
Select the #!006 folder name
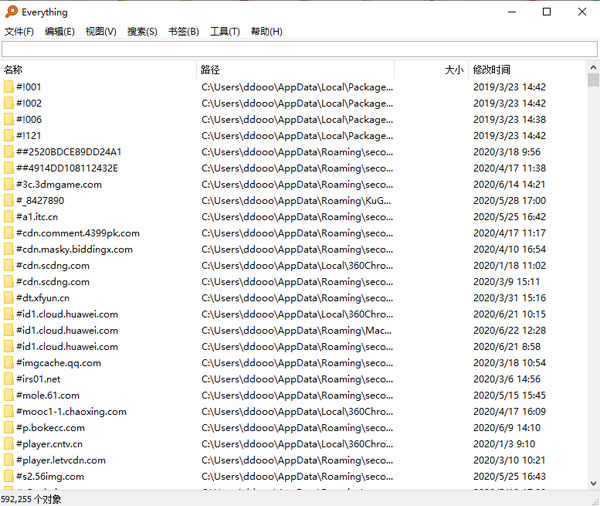tap(29, 119)
